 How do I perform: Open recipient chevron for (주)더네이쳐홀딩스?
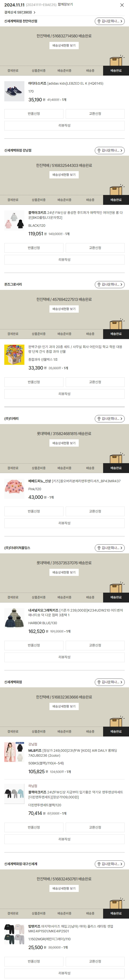[x=122, y=548]
